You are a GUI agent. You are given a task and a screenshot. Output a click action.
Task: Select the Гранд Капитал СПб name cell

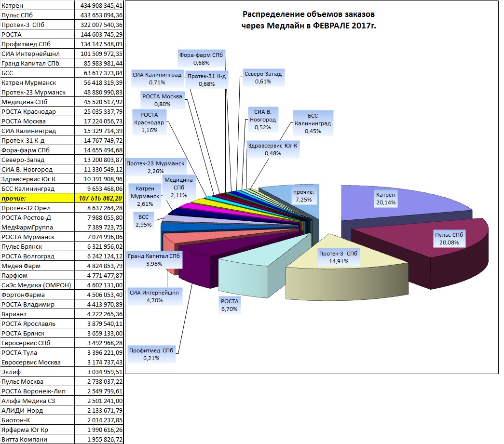37,63
